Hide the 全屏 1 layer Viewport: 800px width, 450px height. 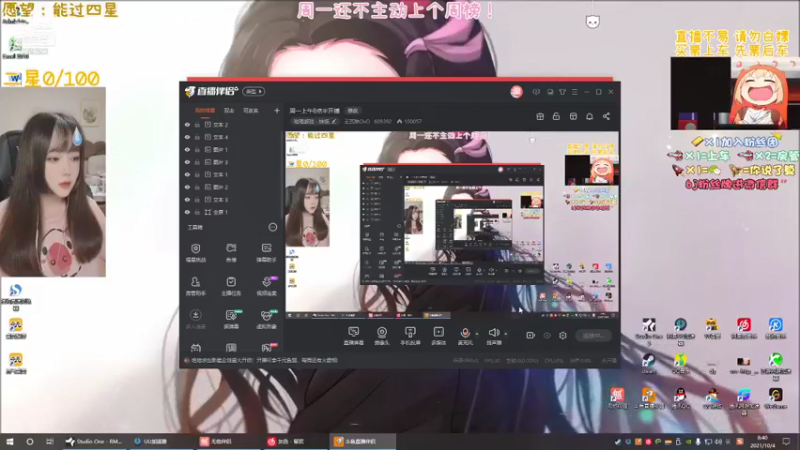187,212
